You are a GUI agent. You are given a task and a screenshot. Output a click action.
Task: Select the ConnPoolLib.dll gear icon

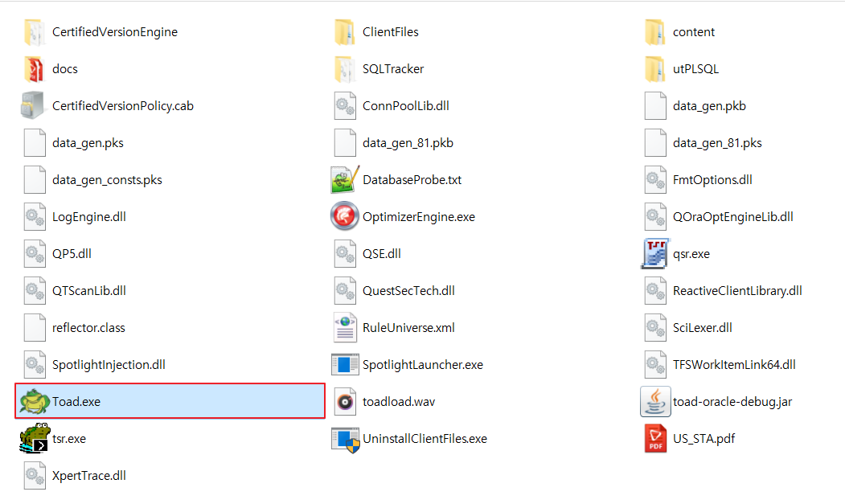[345, 105]
